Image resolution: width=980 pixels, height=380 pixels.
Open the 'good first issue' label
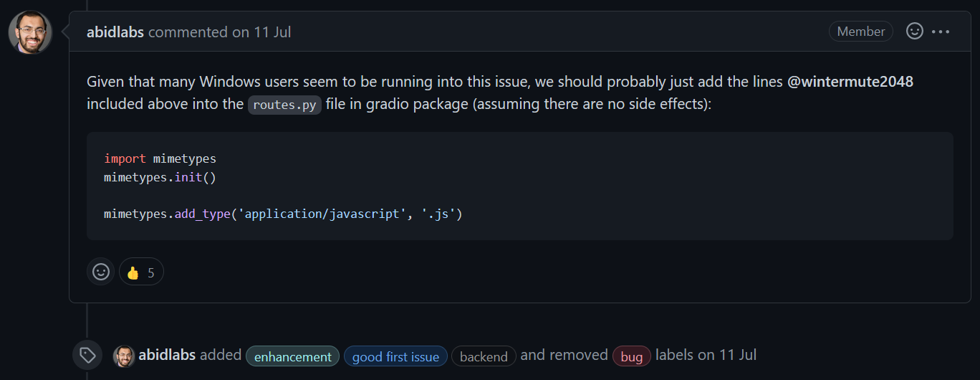point(395,356)
